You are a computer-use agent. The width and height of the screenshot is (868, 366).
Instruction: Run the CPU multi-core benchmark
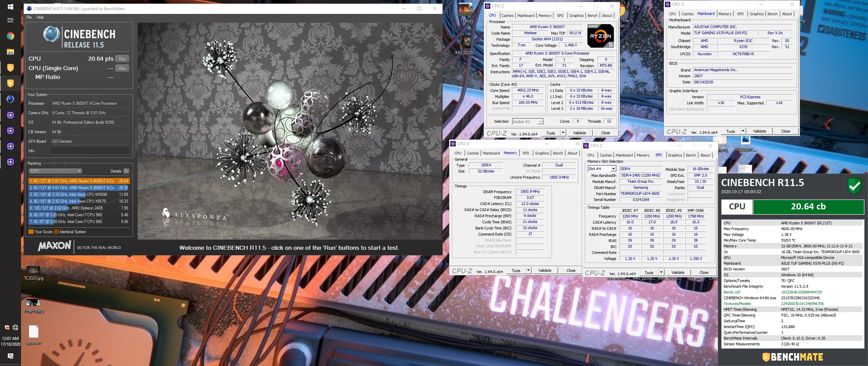click(122, 59)
